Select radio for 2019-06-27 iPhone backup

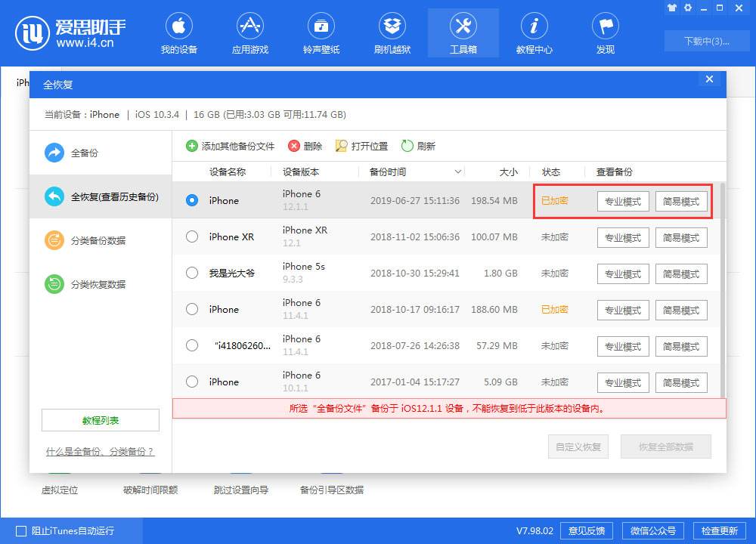pos(192,200)
